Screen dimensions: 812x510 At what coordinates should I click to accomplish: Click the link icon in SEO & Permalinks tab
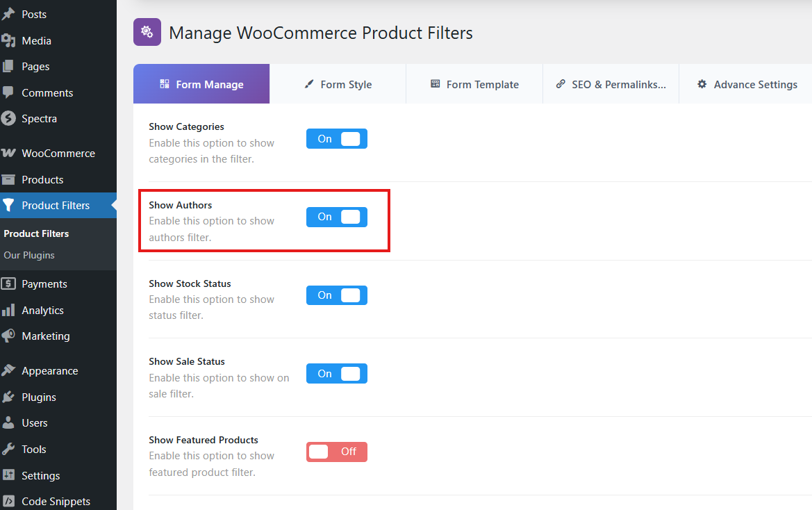pos(561,84)
